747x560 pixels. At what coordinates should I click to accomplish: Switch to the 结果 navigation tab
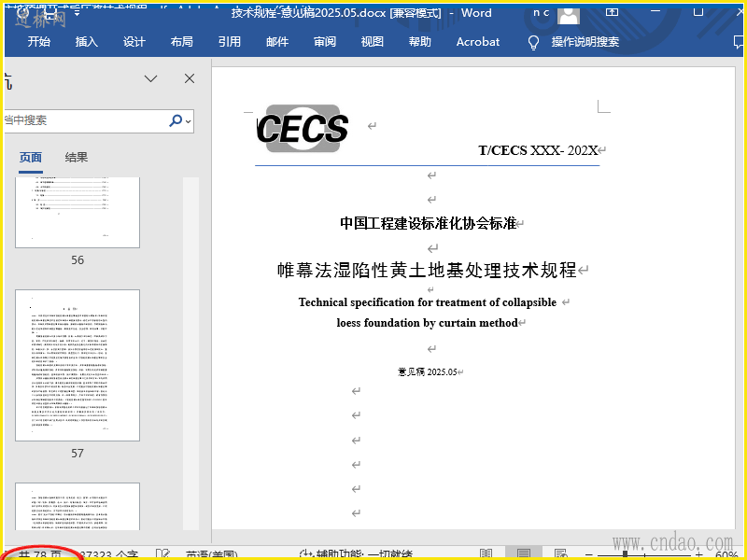coord(77,158)
